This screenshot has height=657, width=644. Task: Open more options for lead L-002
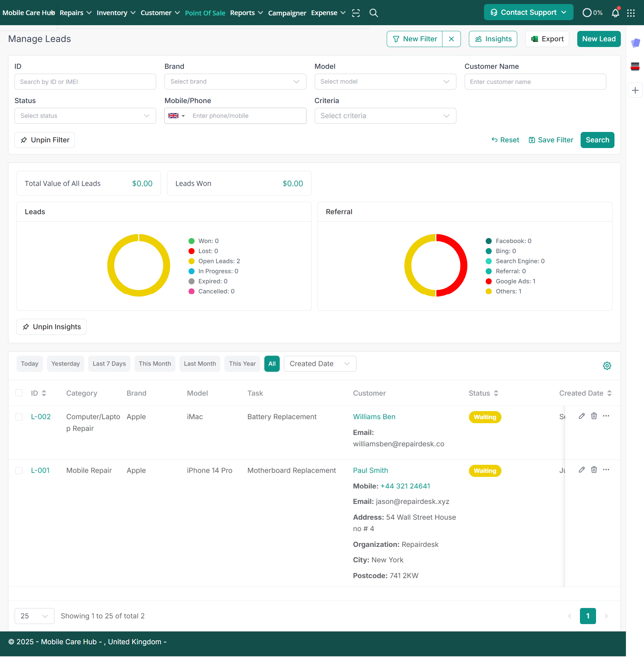click(606, 416)
